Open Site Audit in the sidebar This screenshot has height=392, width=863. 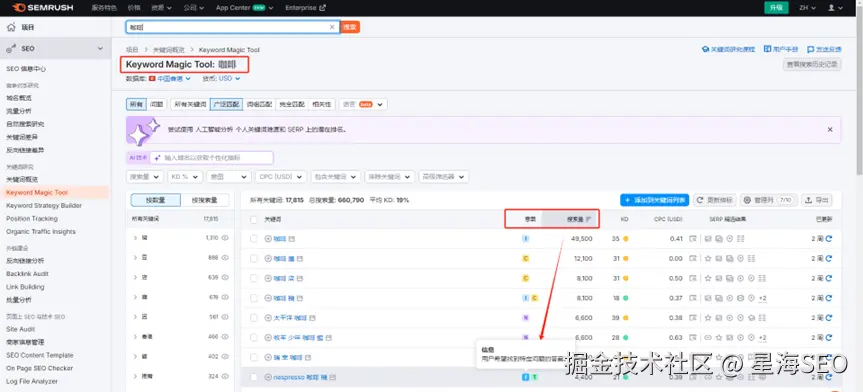click(x=20, y=329)
